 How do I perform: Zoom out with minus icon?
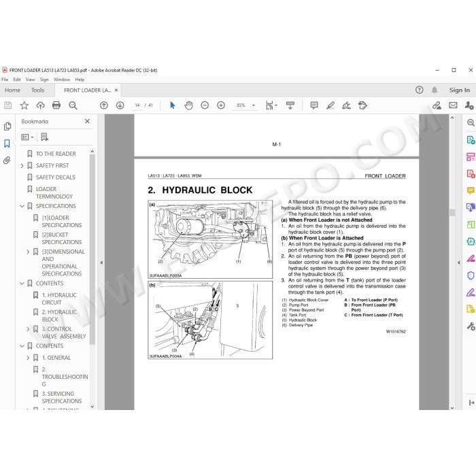click(x=205, y=105)
